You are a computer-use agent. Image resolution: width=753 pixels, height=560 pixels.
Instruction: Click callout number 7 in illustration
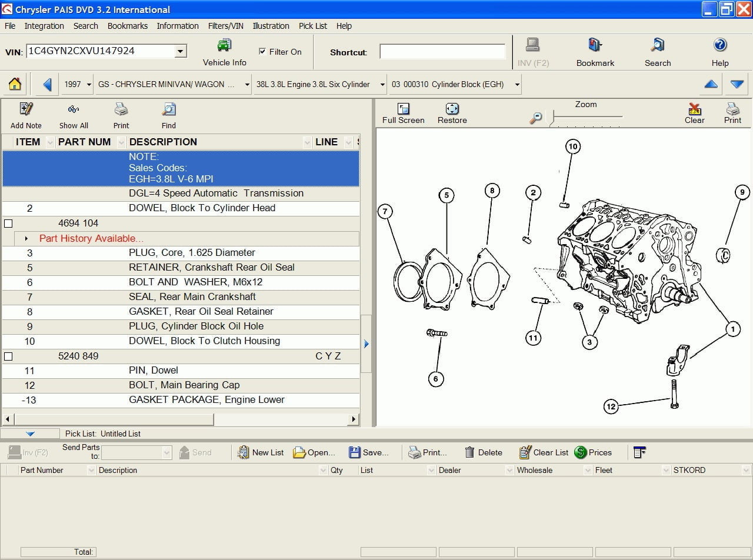click(x=385, y=211)
